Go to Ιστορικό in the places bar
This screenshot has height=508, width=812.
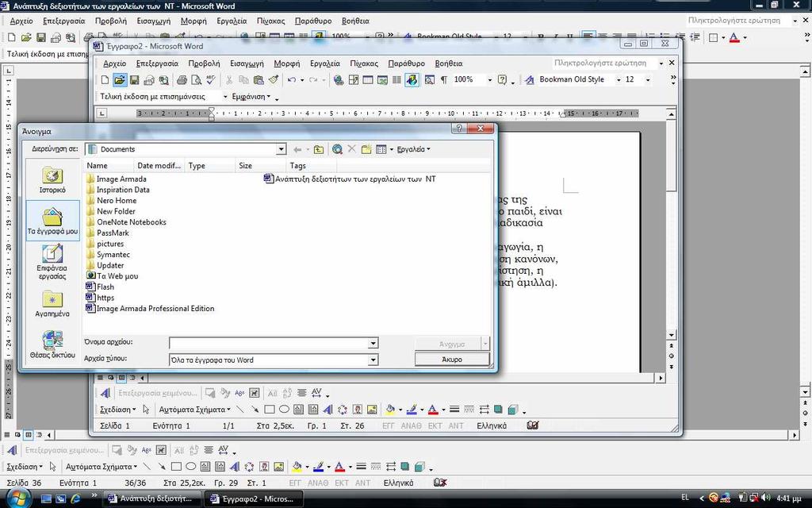click(x=52, y=180)
